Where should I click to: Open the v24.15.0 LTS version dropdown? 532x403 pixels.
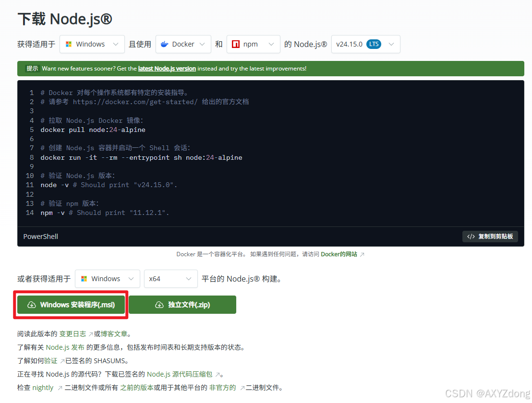pos(365,44)
